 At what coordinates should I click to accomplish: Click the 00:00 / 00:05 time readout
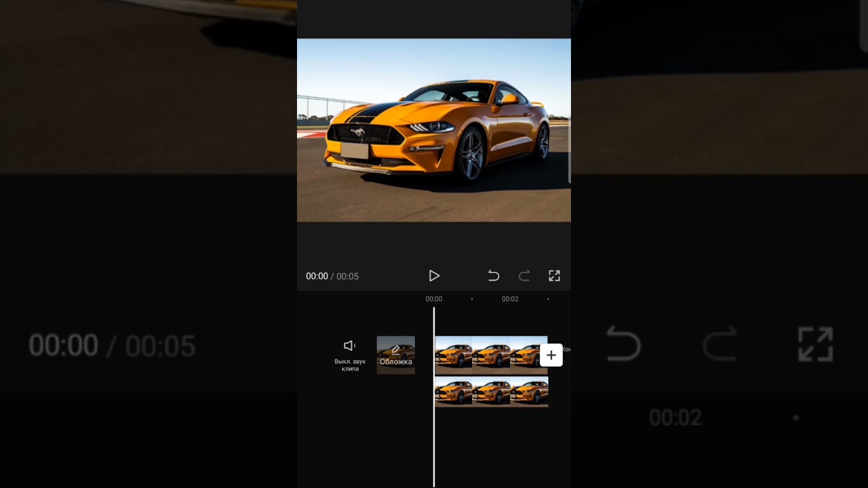332,277
